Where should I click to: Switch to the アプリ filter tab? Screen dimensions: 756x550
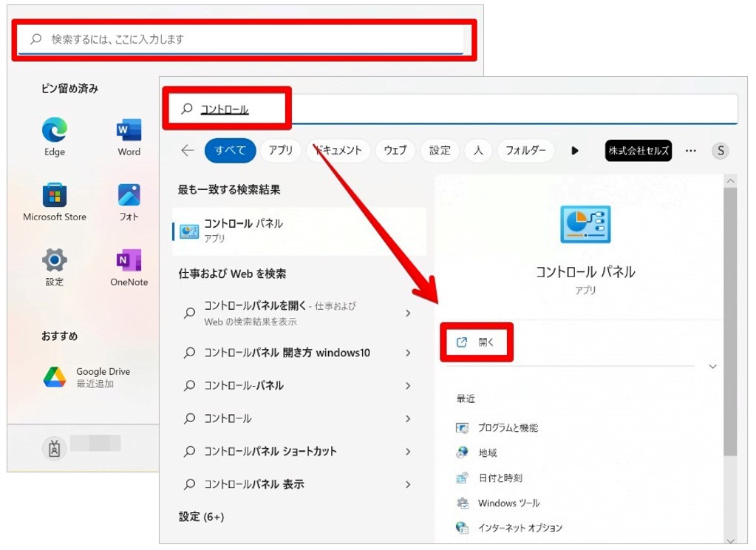pos(281,150)
